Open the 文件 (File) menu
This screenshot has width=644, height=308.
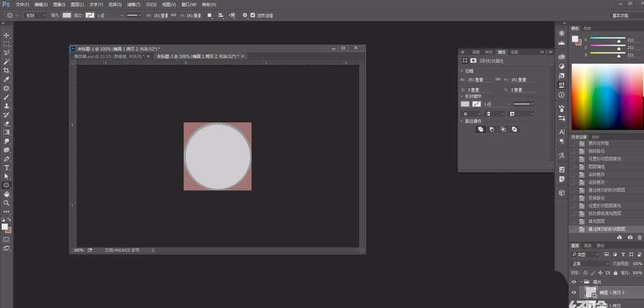[x=22, y=4]
